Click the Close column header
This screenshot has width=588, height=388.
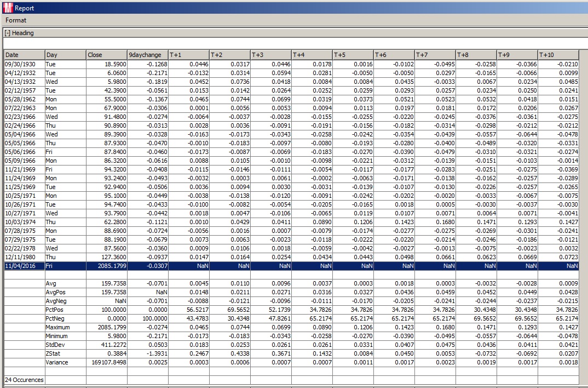[x=107, y=55]
